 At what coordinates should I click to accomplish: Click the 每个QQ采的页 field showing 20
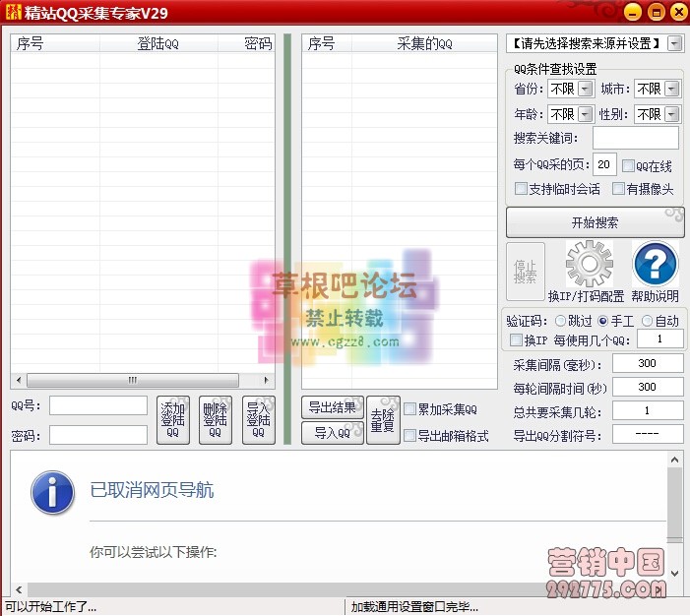pos(604,164)
